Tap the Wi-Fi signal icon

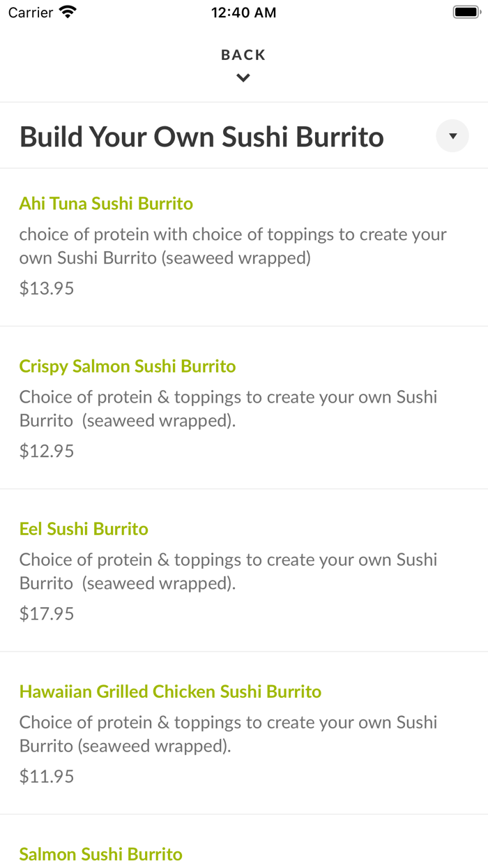(67, 11)
